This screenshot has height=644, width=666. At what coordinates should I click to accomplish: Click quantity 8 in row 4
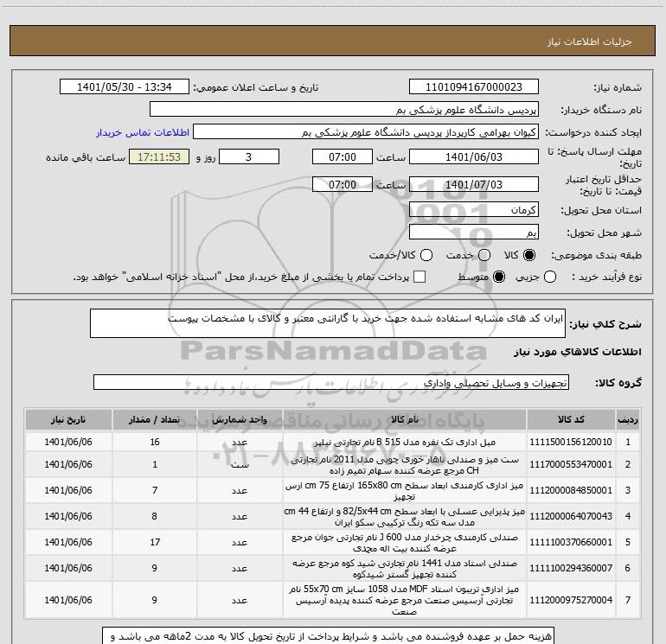pos(155,516)
